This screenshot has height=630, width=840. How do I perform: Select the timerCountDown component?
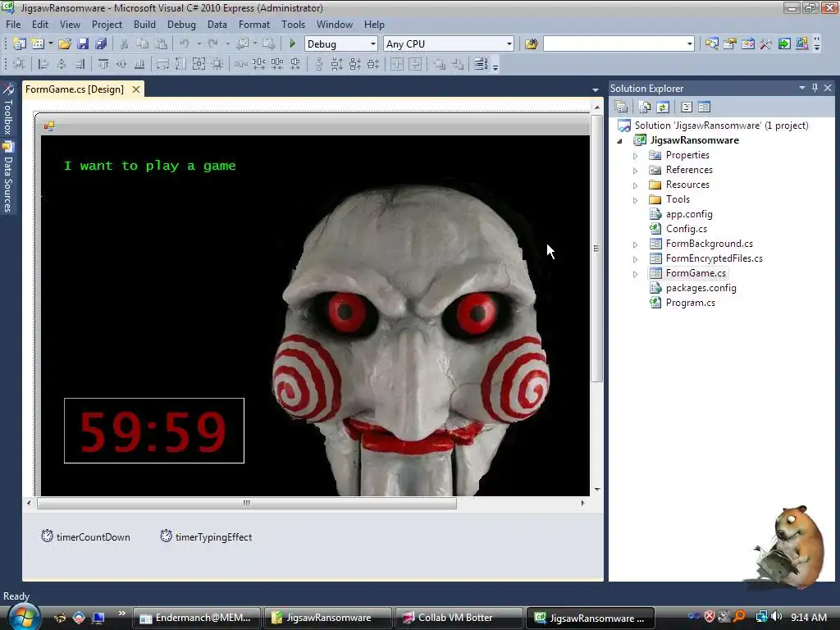pyautogui.click(x=85, y=536)
